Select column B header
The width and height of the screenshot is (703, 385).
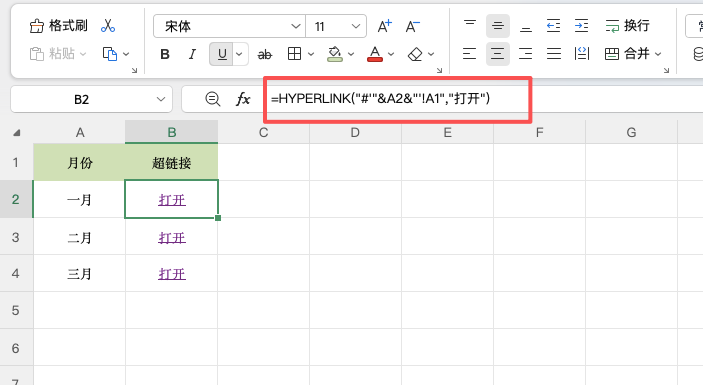point(172,132)
